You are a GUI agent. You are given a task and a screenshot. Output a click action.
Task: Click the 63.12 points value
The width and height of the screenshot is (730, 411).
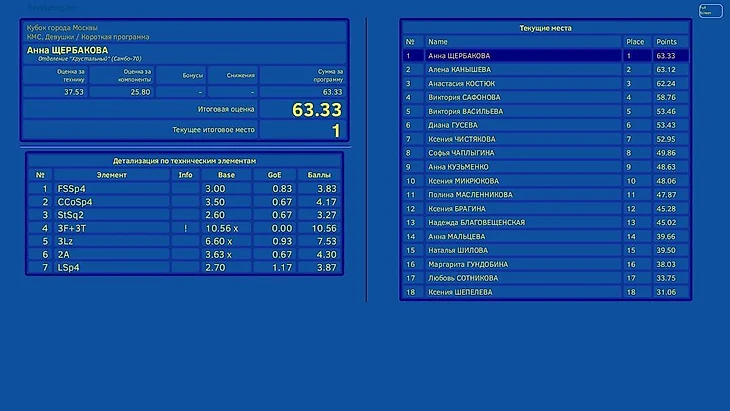[666, 69]
